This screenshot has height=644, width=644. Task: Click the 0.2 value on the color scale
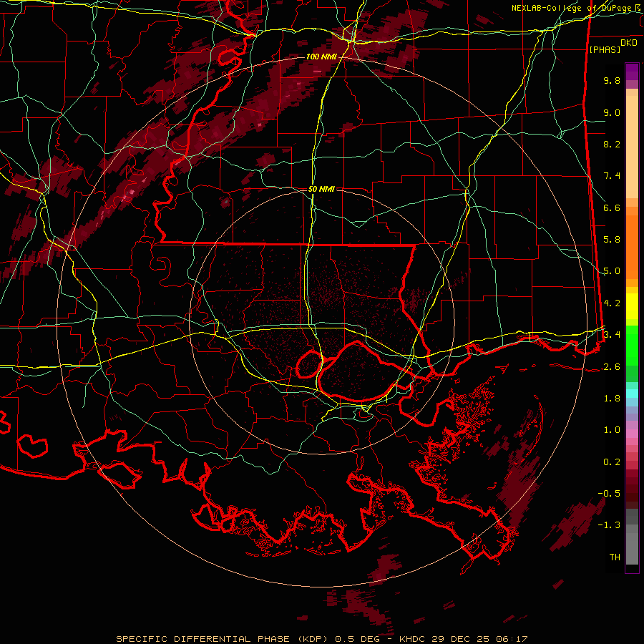pos(612,462)
